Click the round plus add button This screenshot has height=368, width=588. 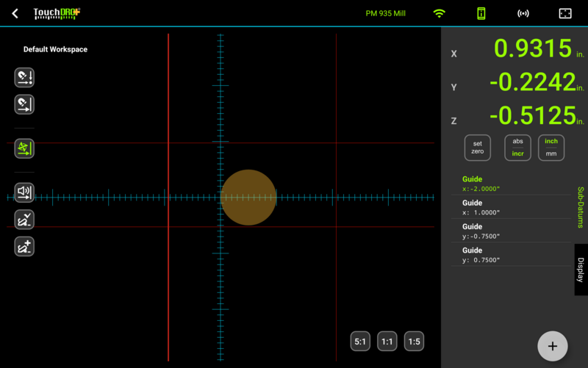(553, 346)
